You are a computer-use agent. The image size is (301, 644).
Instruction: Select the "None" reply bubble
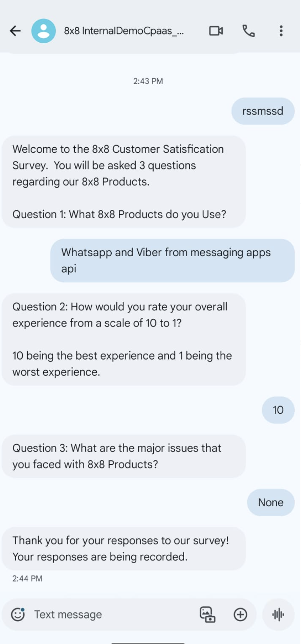[x=270, y=502]
